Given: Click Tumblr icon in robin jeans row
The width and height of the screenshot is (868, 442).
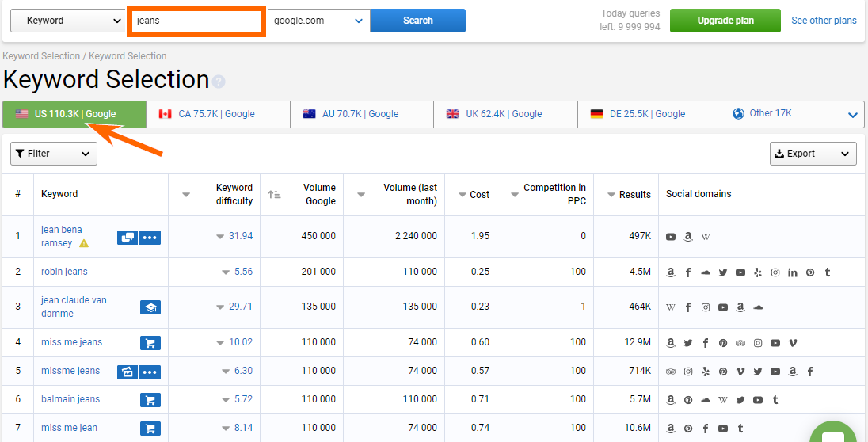Looking at the screenshot, I should (x=828, y=272).
